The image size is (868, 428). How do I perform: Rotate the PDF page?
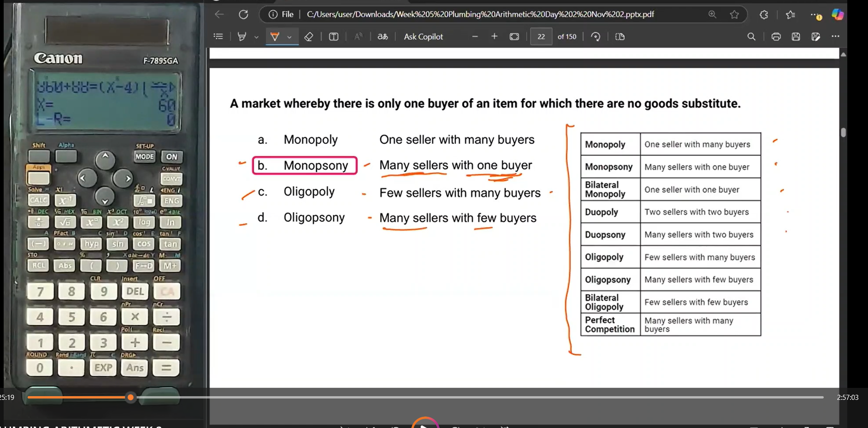click(x=596, y=36)
